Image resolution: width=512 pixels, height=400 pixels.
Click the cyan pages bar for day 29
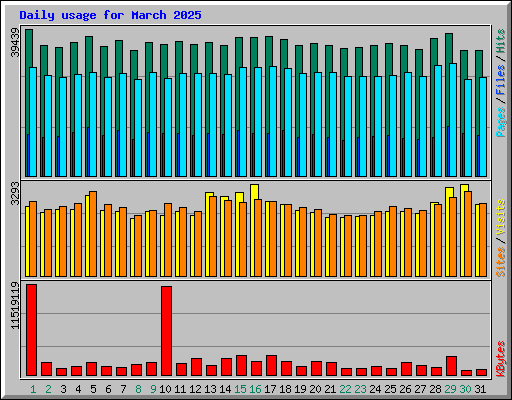pos(453,120)
